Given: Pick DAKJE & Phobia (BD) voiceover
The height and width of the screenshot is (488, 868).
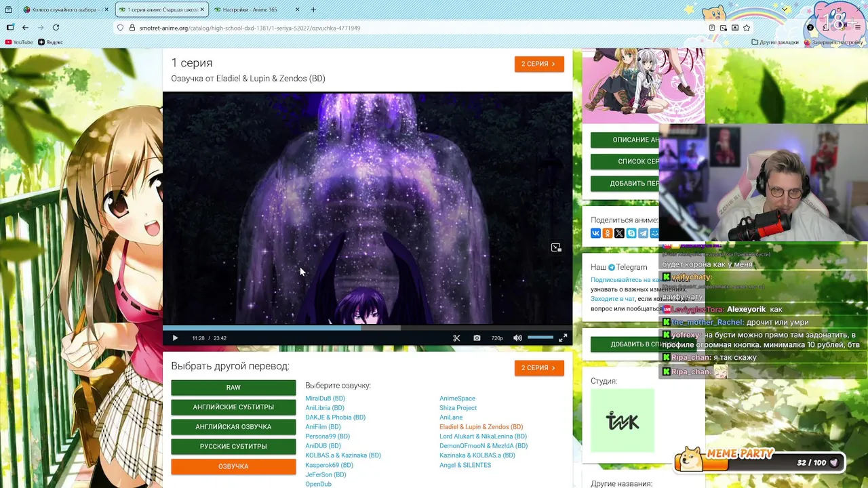Looking at the screenshot, I should (335, 418).
